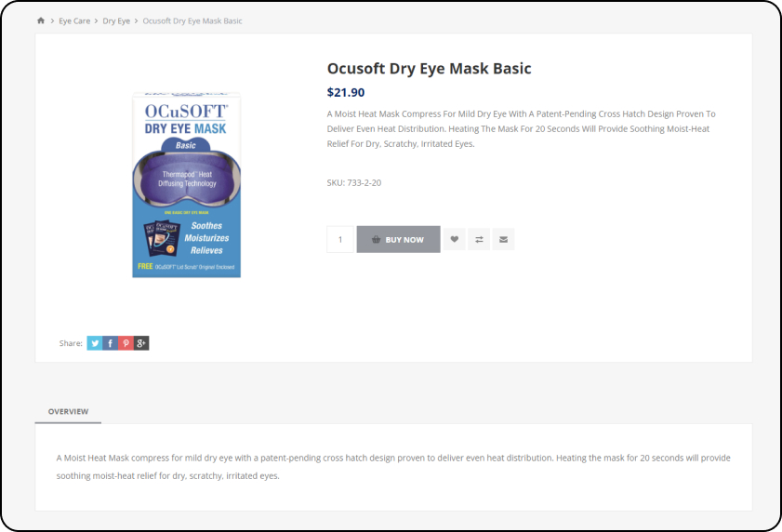Screen dimensions: 782x532
Task: Click the compare arrows icon
Action: [479, 240]
